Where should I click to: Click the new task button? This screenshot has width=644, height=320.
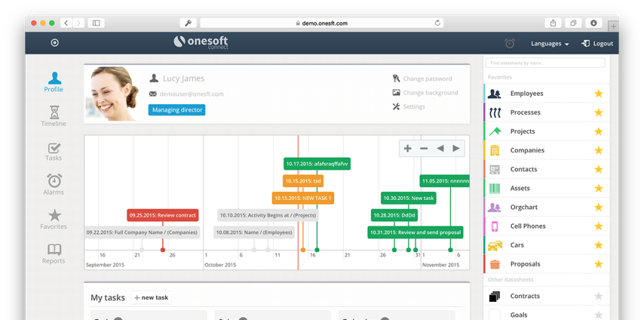coord(151,297)
